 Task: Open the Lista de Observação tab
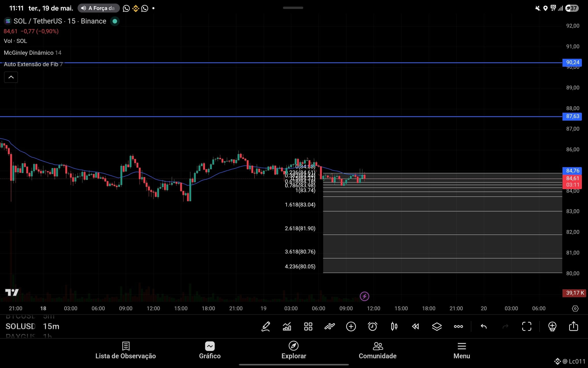pos(126,350)
